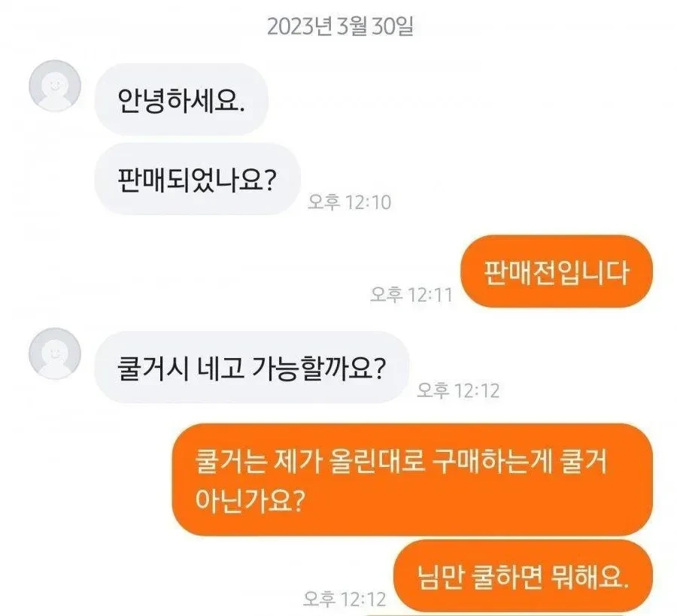Select the 안녕하세요. message bubble
Screen dimensions: 677x616
(181, 100)
